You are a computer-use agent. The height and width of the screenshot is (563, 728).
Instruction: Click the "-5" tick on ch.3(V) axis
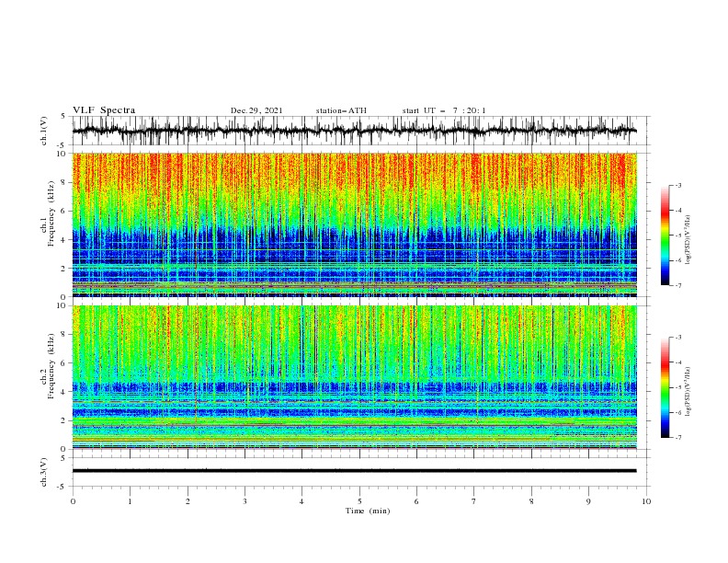click(x=63, y=487)
